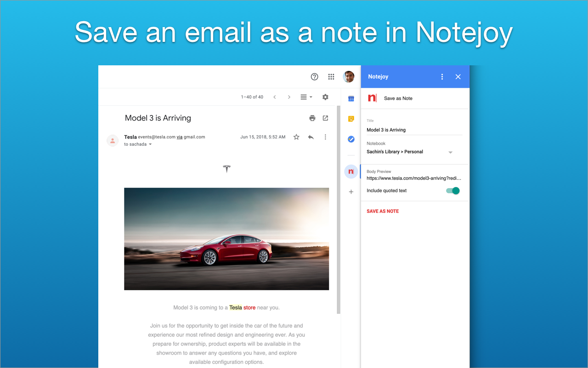The image size is (588, 368).
Task: Reply to the Tesla email
Action: (311, 137)
